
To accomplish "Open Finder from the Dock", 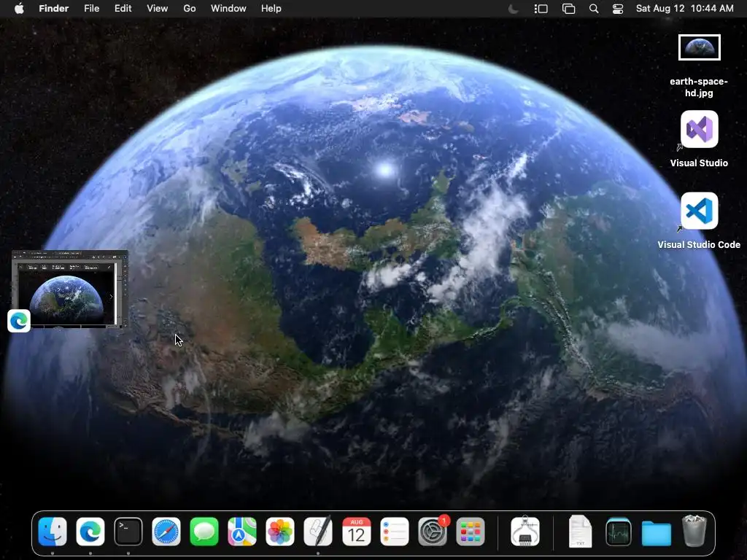I will pos(53,531).
